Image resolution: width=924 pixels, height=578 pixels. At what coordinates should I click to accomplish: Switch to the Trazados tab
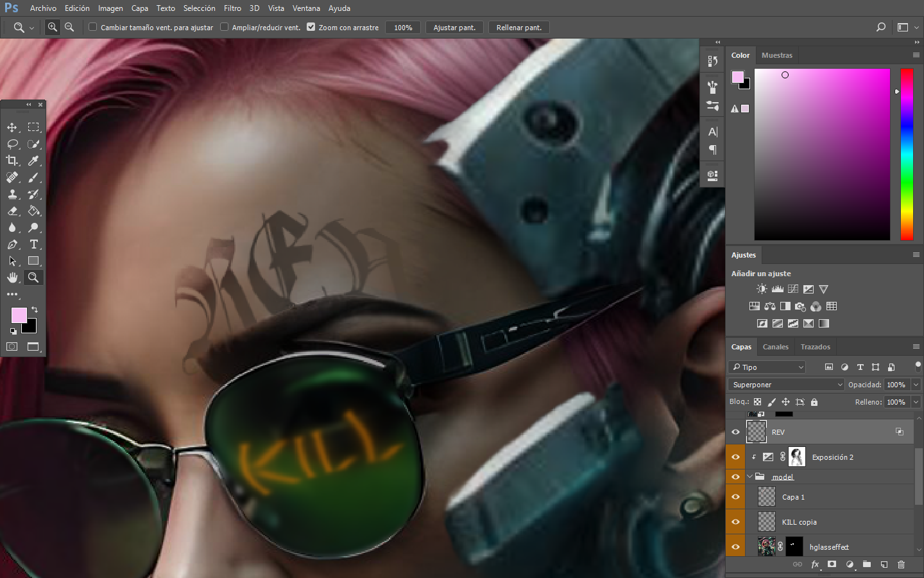[815, 347]
